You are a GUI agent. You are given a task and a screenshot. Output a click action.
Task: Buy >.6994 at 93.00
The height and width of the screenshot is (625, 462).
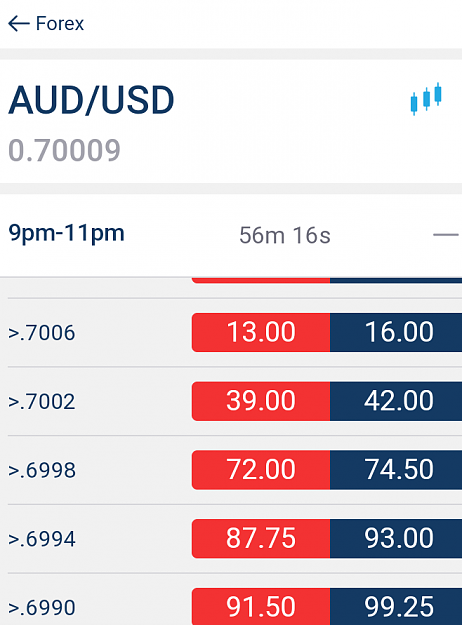point(396,539)
